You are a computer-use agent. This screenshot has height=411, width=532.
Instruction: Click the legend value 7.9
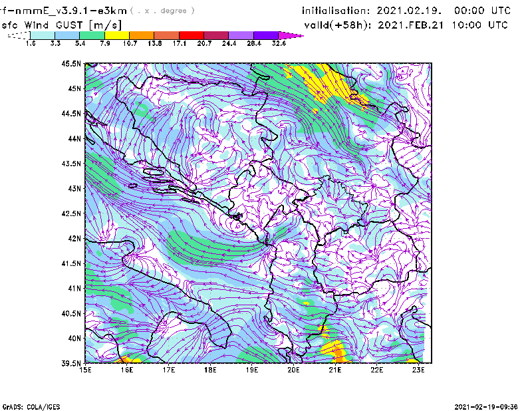(x=105, y=43)
